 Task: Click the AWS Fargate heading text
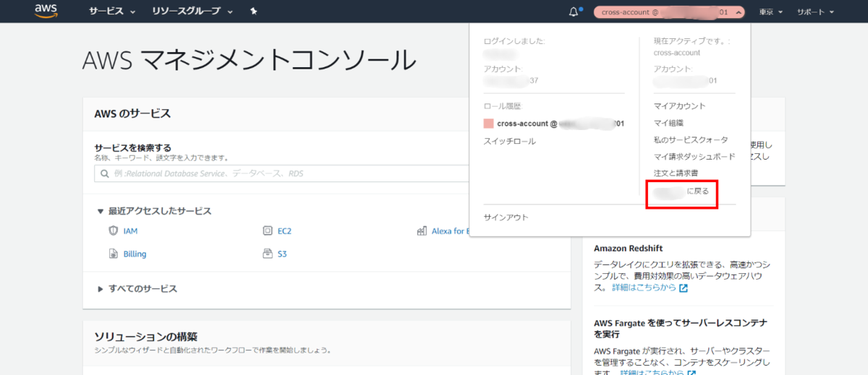pos(680,329)
